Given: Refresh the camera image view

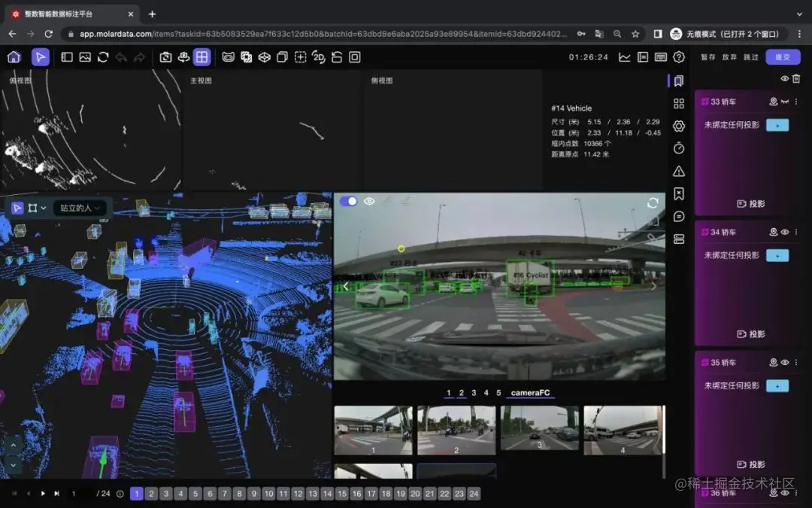Looking at the screenshot, I should click(x=653, y=202).
